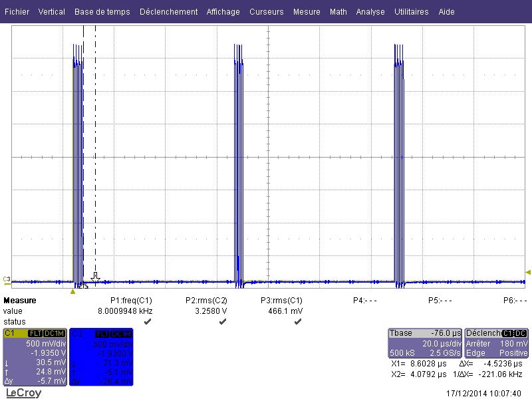The image size is (532, 399).
Task: Select the P1:freq(C1) measurement header
Action: click(131, 301)
